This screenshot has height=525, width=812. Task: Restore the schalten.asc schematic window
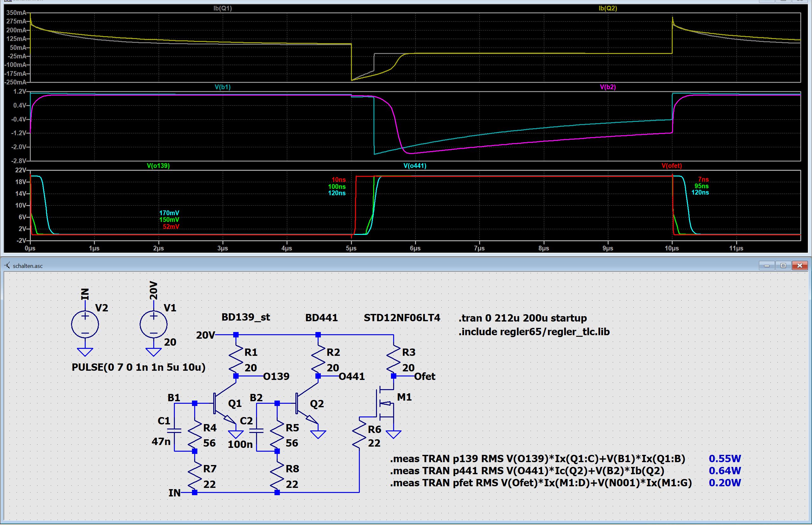tap(783, 266)
